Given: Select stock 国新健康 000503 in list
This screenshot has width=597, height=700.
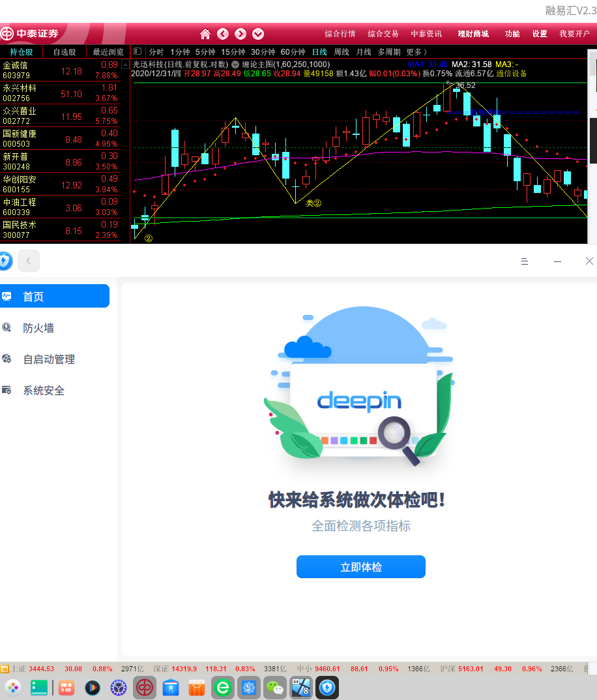Looking at the screenshot, I should click(60, 139).
